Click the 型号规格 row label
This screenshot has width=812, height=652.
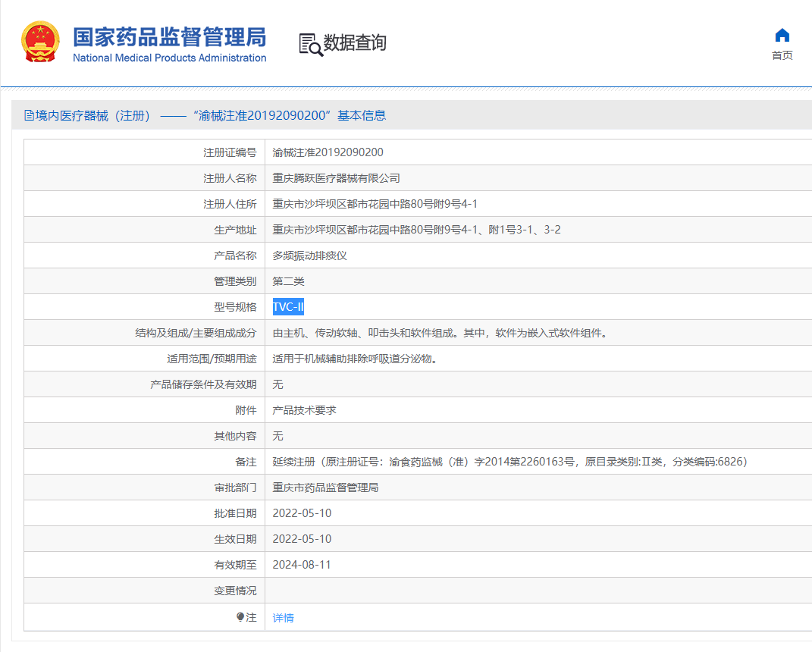point(235,307)
